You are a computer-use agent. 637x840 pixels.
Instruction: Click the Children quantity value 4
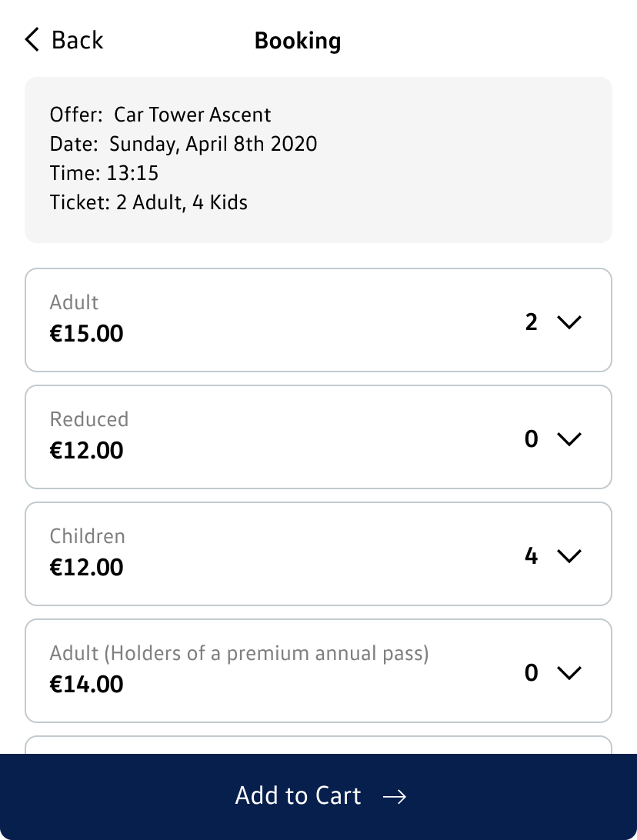click(532, 556)
